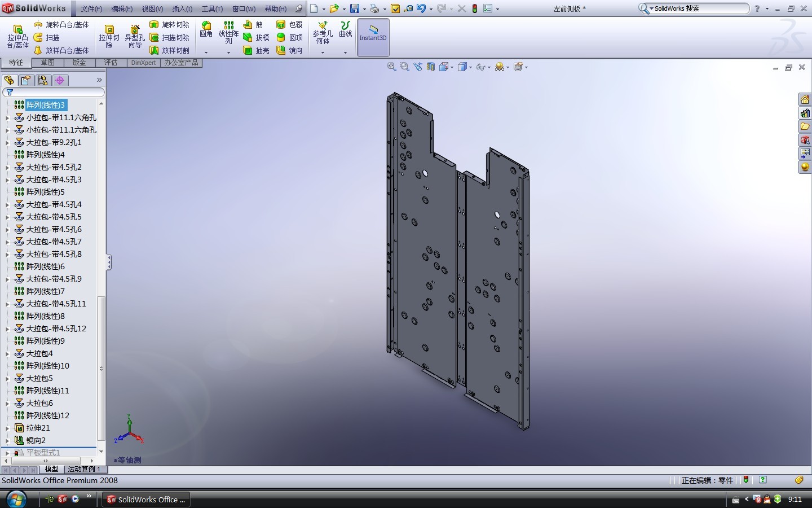Screen dimensions: 812x508
Task: Expand the 拉伸21 feature node
Action: point(7,428)
